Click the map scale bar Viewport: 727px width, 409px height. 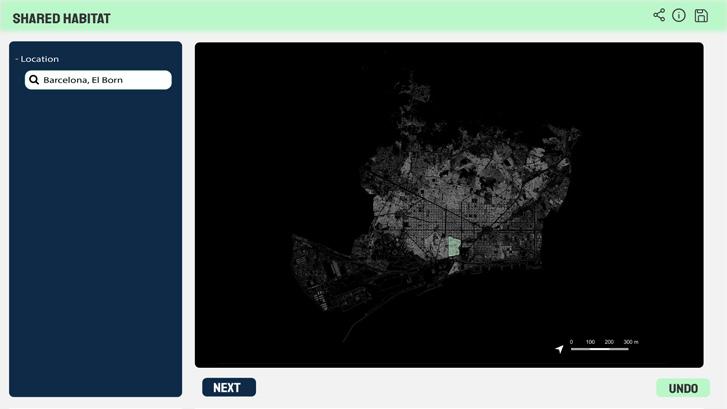click(604, 345)
